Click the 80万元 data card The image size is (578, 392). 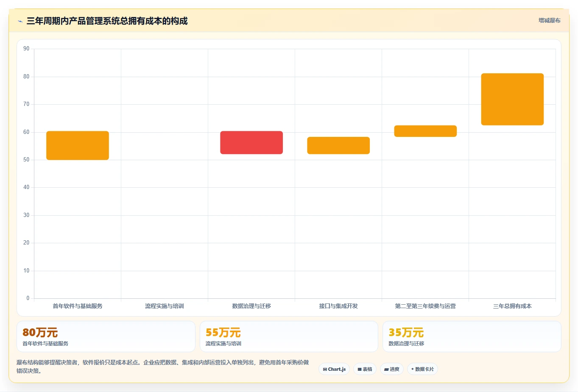106,336
